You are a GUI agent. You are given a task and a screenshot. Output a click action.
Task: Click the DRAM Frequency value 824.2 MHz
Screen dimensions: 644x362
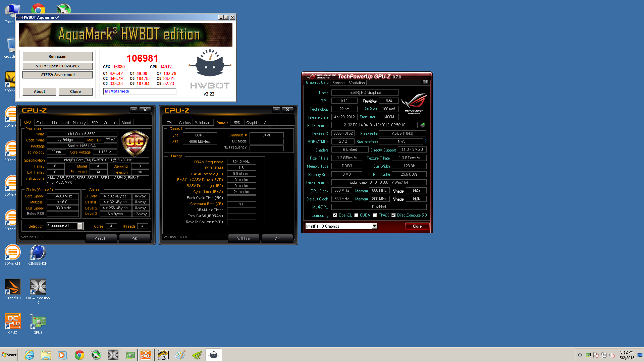click(x=241, y=162)
